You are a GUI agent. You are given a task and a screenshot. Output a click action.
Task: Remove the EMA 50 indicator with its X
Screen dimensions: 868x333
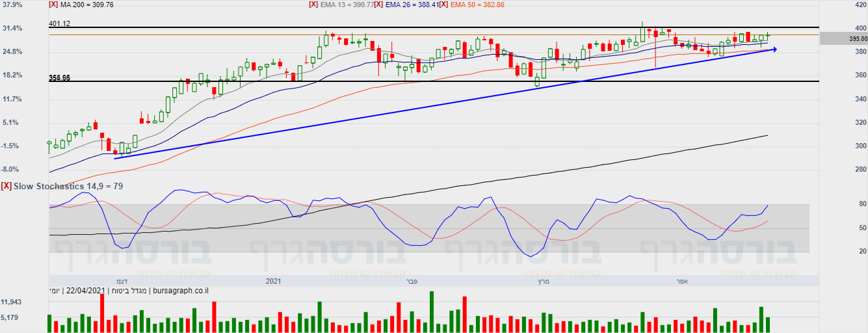(443, 4)
